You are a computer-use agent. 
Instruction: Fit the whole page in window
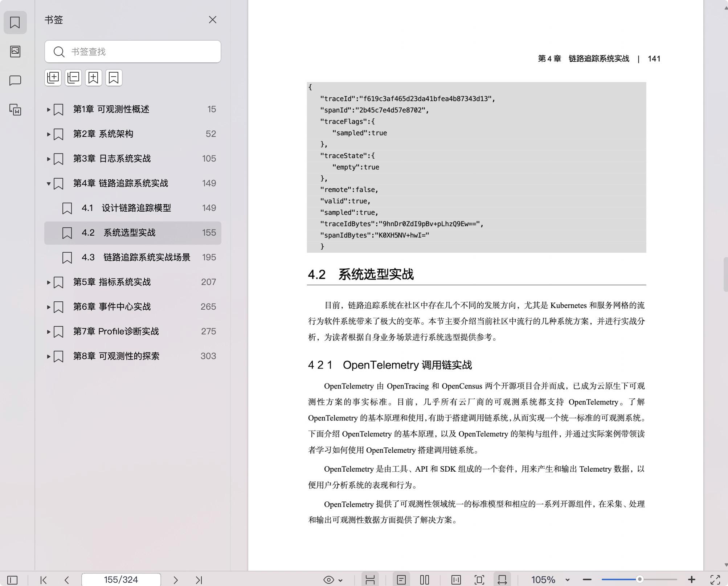[x=479, y=580]
